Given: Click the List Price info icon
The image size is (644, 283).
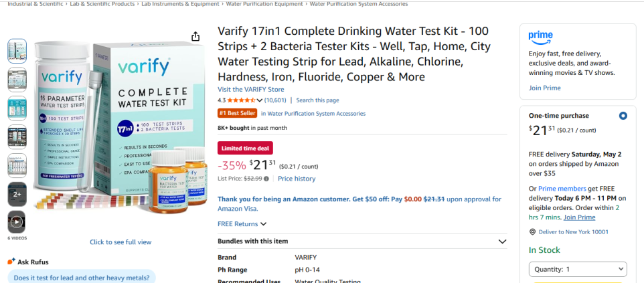Looking at the screenshot, I should tap(266, 179).
